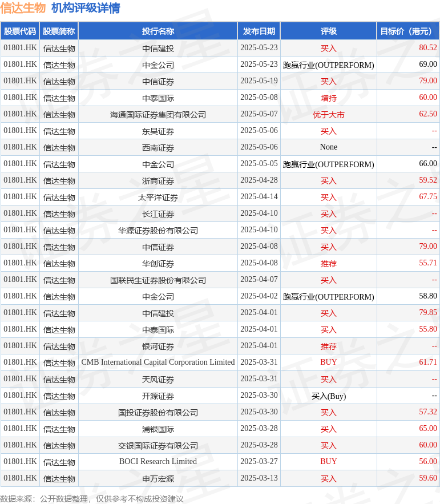Select the date 2025-04-02
The height and width of the screenshot is (504, 440).
click(x=259, y=296)
